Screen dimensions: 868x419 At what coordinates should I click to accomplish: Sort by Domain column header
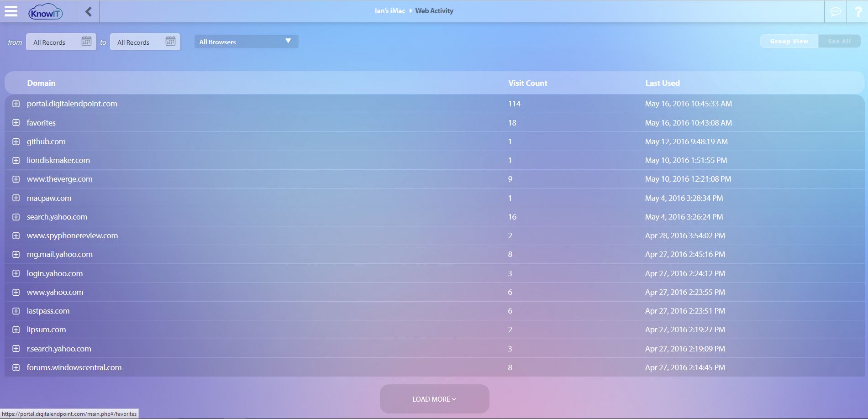point(41,83)
